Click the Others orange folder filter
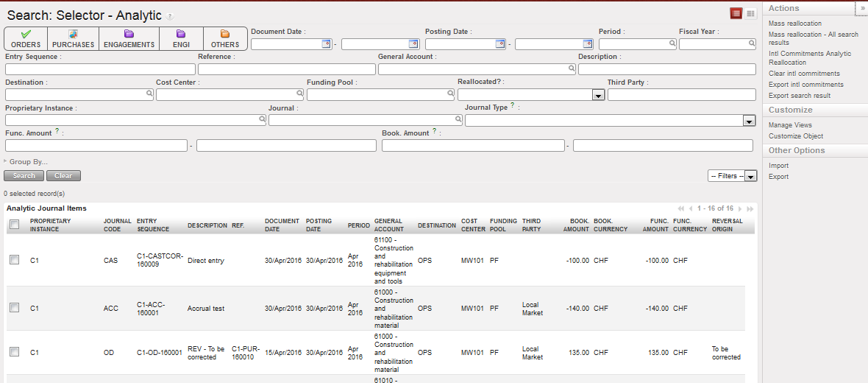Image resolution: width=868 pixels, height=383 pixels. pyautogui.click(x=224, y=39)
